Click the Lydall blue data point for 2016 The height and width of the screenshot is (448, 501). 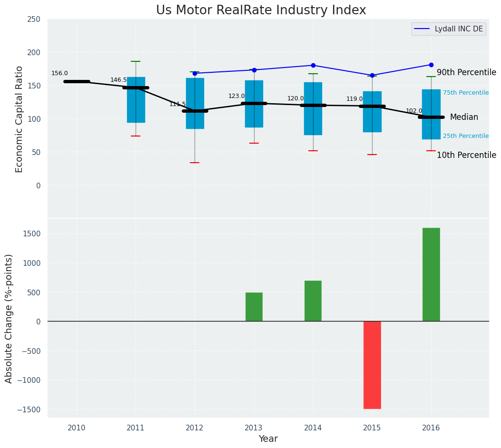click(431, 65)
